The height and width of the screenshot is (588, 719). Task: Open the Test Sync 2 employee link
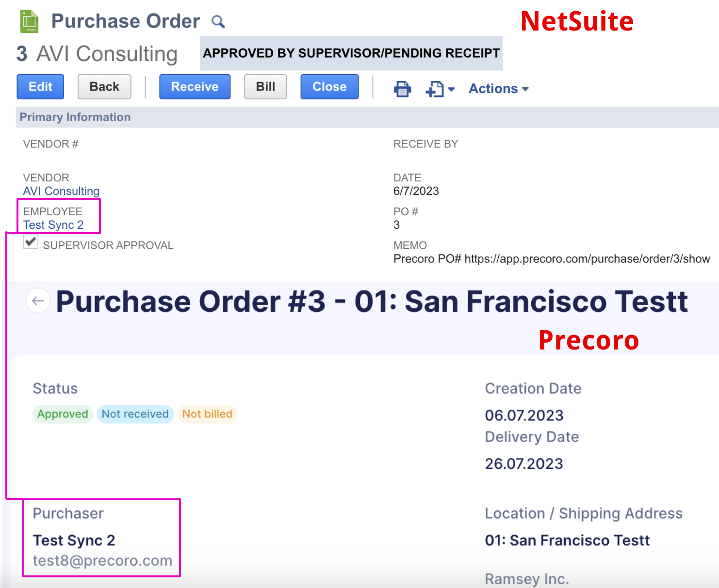[x=53, y=225]
